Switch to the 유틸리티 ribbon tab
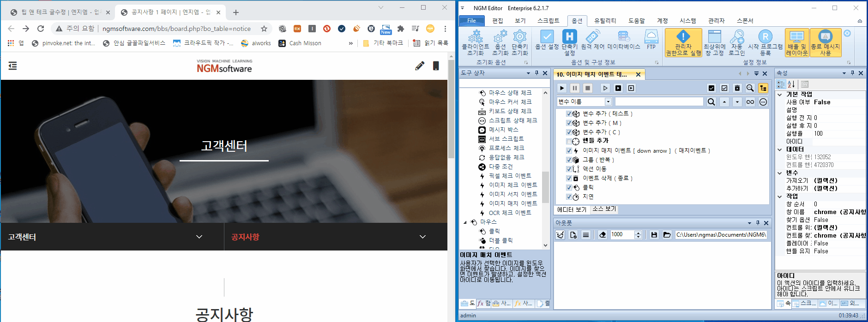The height and width of the screenshot is (322, 868). [605, 21]
